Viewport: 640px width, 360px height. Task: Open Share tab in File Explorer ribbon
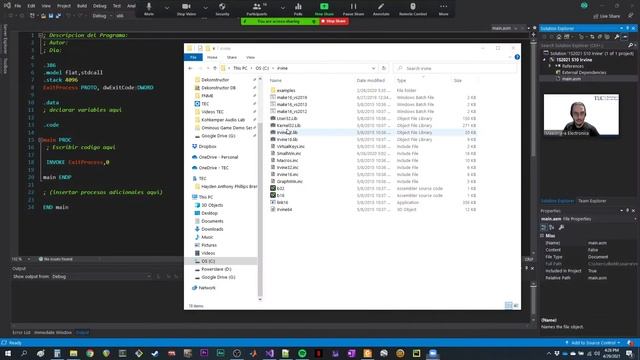tap(232, 58)
